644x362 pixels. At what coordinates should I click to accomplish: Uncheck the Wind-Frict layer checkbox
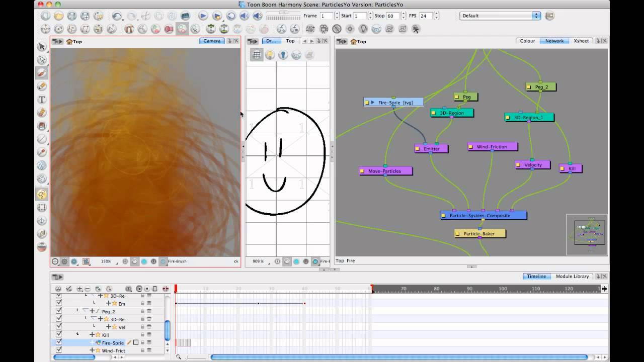pos(59,349)
